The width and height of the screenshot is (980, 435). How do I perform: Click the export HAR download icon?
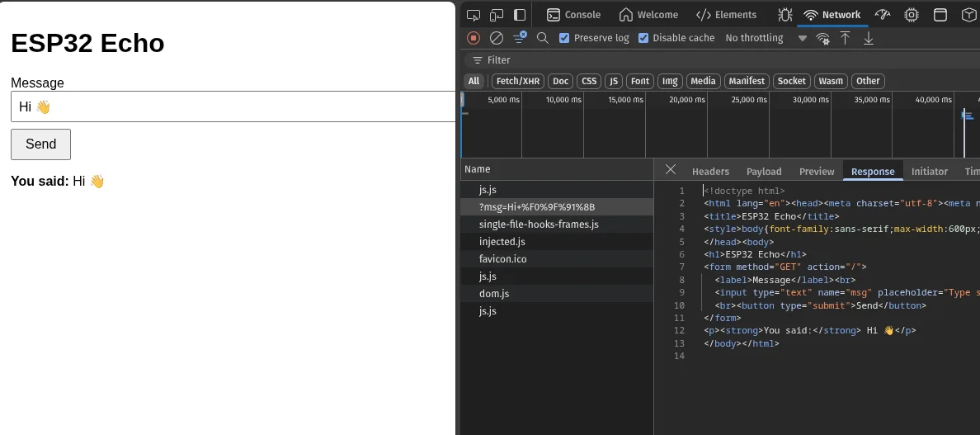[x=868, y=38]
